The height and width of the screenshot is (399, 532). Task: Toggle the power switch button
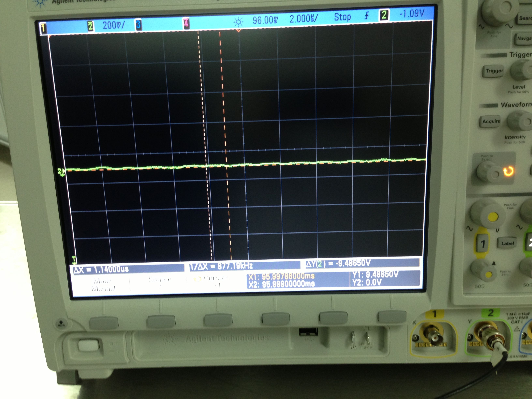pos(89,346)
